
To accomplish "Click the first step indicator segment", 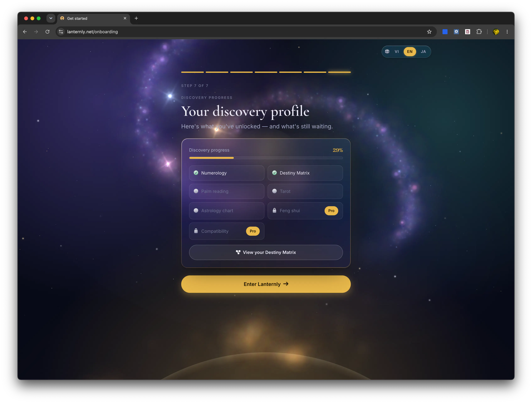I will [192, 72].
